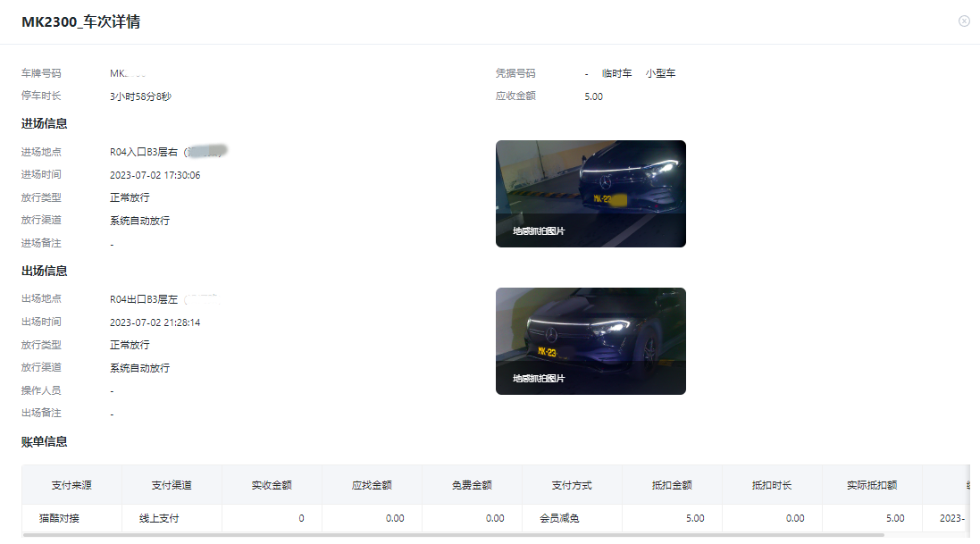
Task: Open the entry 地感抓拍图片 snapshot photo
Action: [x=591, y=193]
